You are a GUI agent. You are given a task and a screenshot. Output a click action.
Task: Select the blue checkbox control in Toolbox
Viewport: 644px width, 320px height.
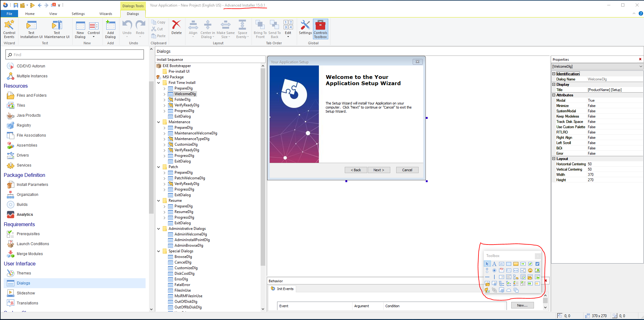(x=537, y=264)
